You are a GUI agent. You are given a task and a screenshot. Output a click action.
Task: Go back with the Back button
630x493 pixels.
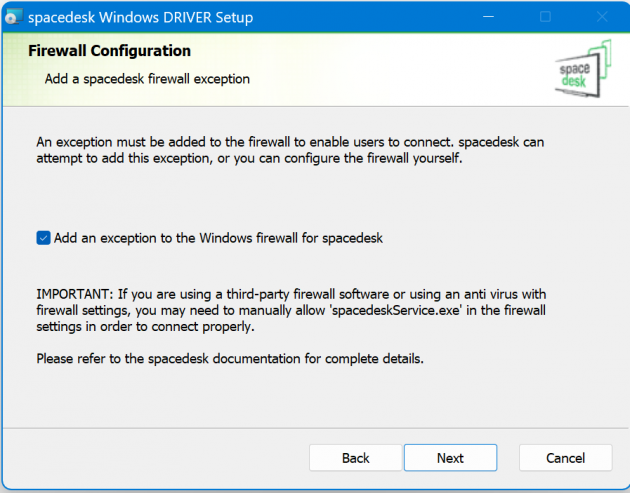(x=355, y=458)
